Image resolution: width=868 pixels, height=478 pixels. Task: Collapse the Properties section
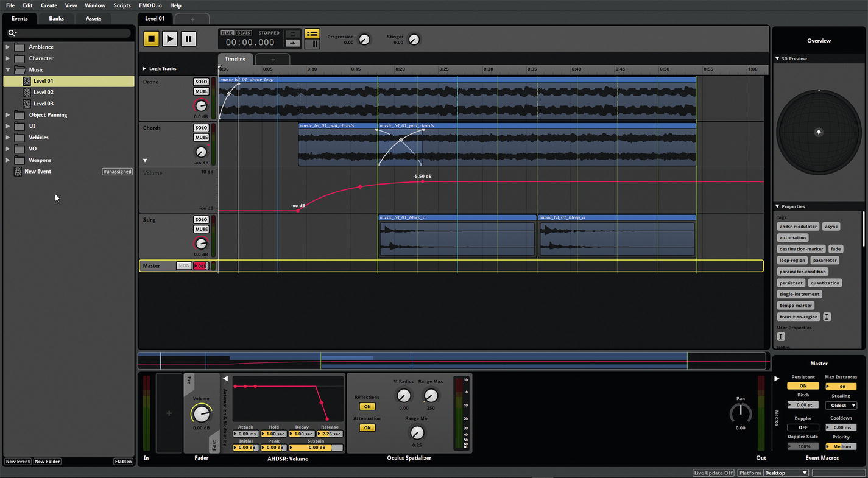coord(778,207)
